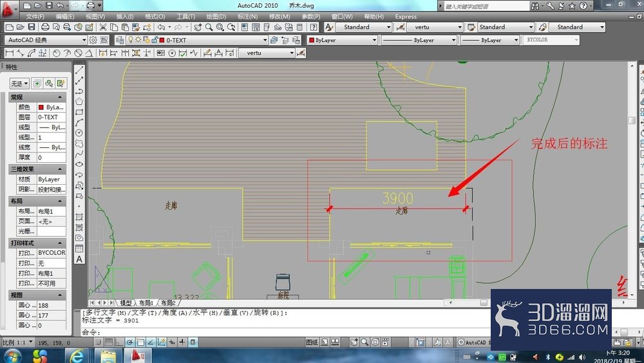The height and width of the screenshot is (363, 644).
Task: Select the Line tool in draw toolbar
Action: [79, 70]
